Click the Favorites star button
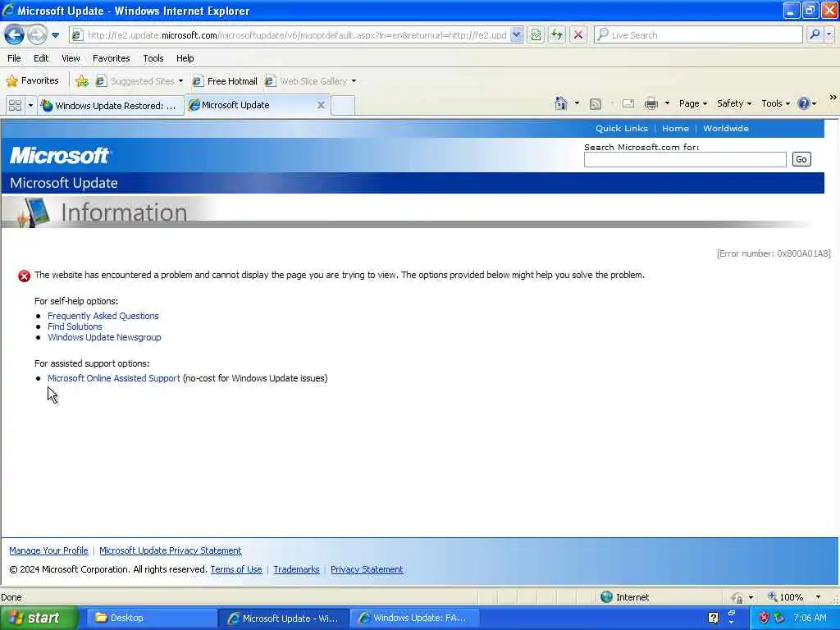Screen dimensions: 840x630 click(x=32, y=81)
